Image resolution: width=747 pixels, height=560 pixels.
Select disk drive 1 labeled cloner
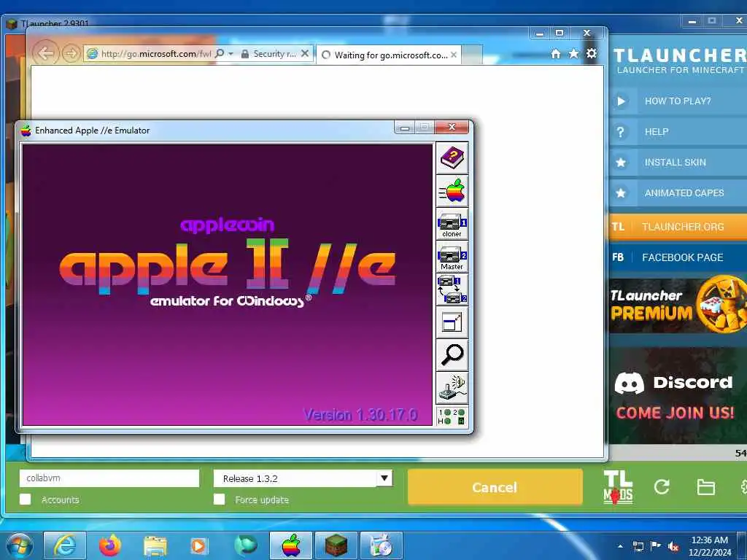click(x=452, y=224)
